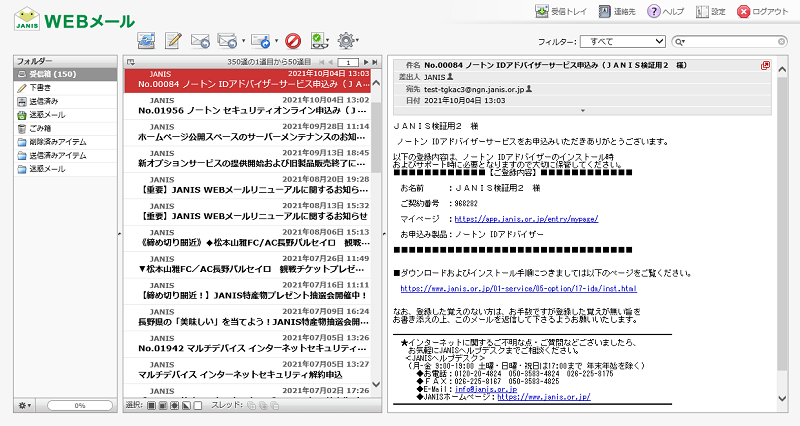Clear message selection with empty box icon
Screen dimensions: 800x426
pos(198,406)
